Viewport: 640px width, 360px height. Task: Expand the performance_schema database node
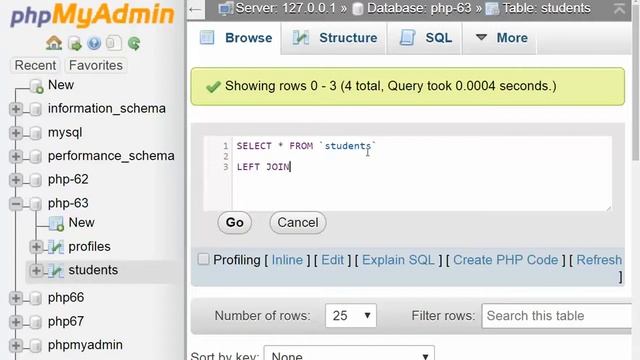(16, 156)
